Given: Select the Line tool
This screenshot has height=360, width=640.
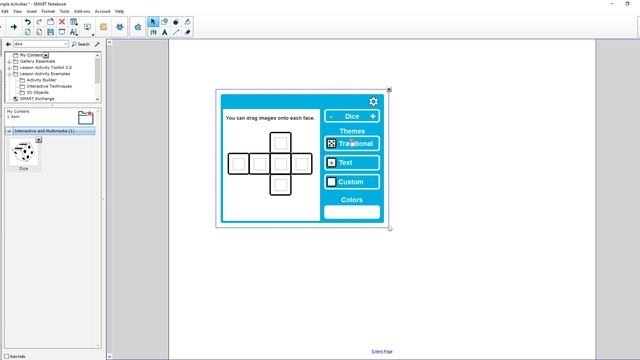Looking at the screenshot, I should point(176,32).
